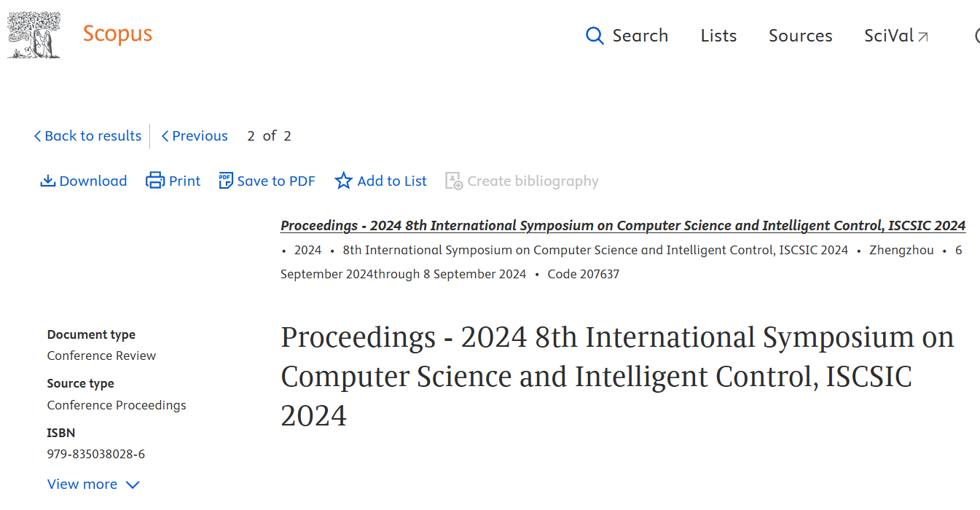This screenshot has height=510, width=980.
Task: Click the Scopus wordmark in the header
Action: click(117, 34)
